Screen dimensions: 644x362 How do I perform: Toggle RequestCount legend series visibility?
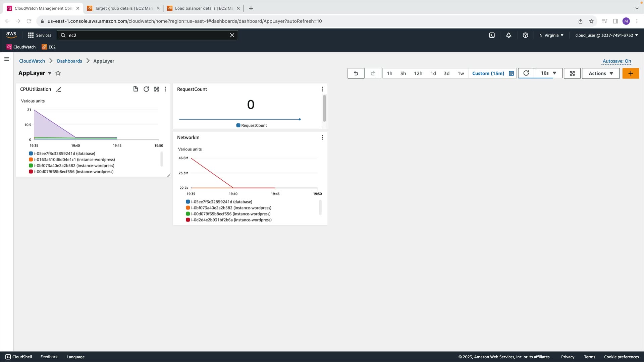[252, 125]
